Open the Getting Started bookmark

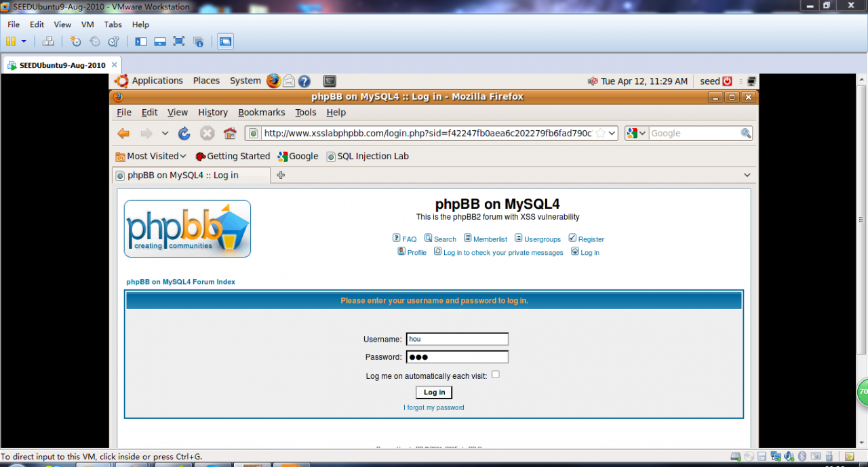(x=233, y=156)
